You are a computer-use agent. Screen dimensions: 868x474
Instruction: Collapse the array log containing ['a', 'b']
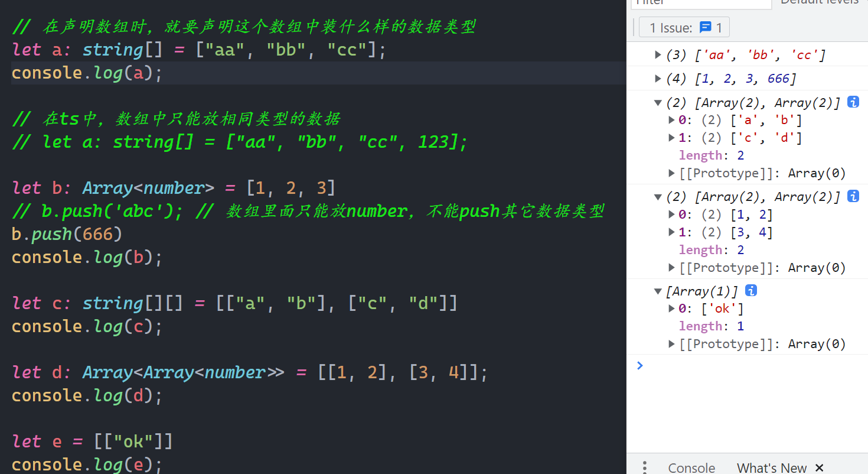pos(658,103)
